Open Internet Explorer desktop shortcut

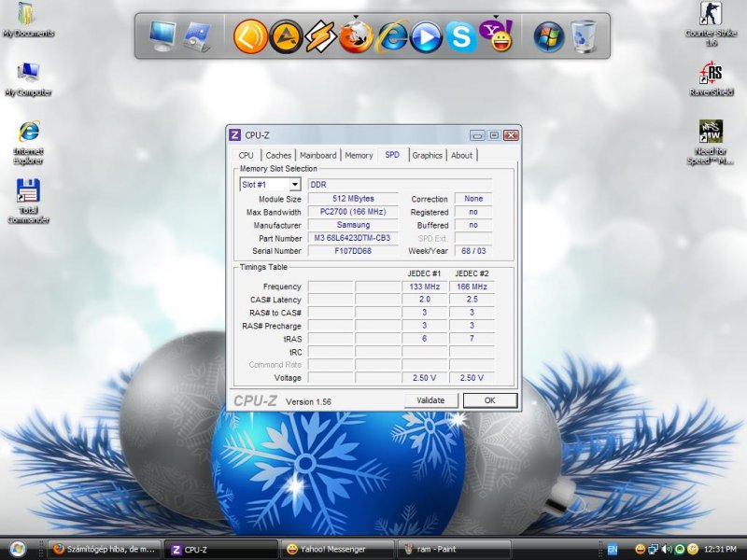(x=29, y=143)
